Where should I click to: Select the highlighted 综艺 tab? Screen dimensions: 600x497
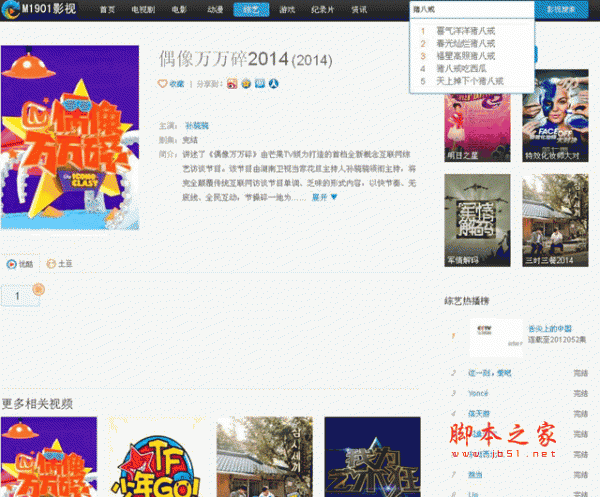click(x=251, y=10)
